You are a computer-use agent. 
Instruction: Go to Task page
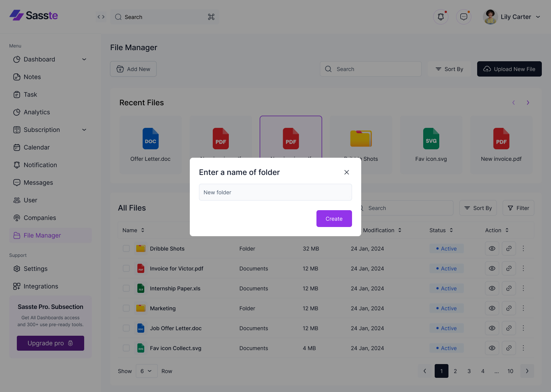pos(51,95)
